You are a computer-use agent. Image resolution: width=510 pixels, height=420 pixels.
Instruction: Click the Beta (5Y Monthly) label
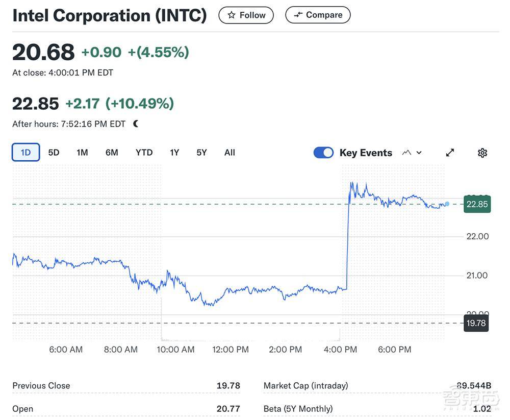[x=298, y=409]
